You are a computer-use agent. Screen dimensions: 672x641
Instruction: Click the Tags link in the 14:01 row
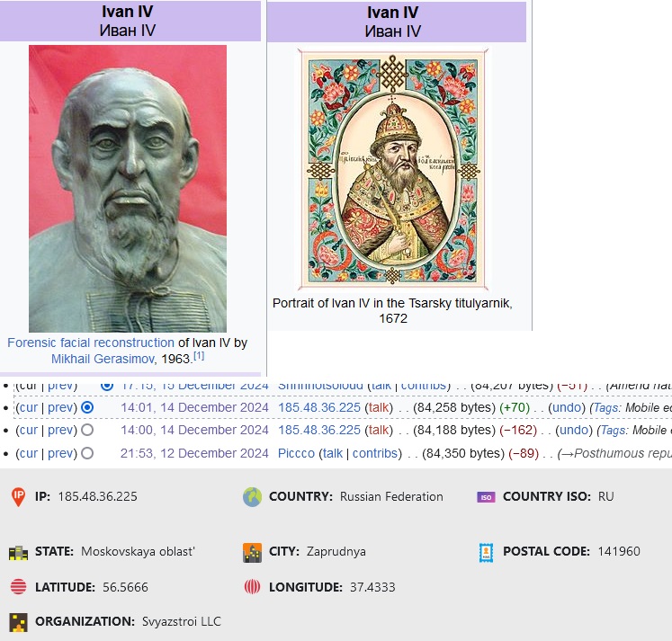605,407
